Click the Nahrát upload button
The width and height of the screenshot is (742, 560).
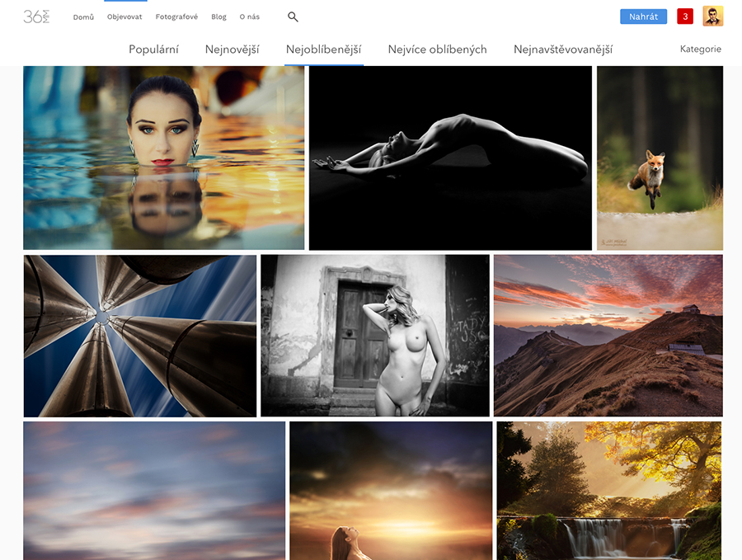(643, 16)
